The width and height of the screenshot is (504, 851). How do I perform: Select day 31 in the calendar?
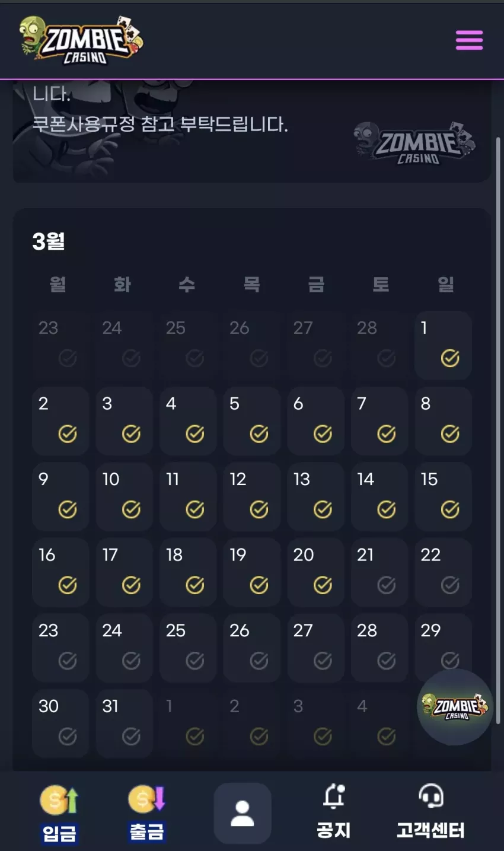click(125, 723)
